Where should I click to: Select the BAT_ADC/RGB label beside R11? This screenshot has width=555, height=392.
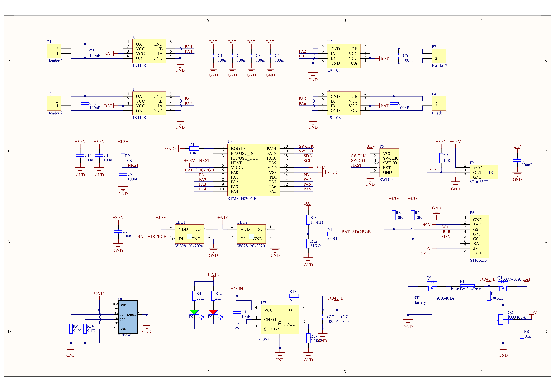[356, 232]
